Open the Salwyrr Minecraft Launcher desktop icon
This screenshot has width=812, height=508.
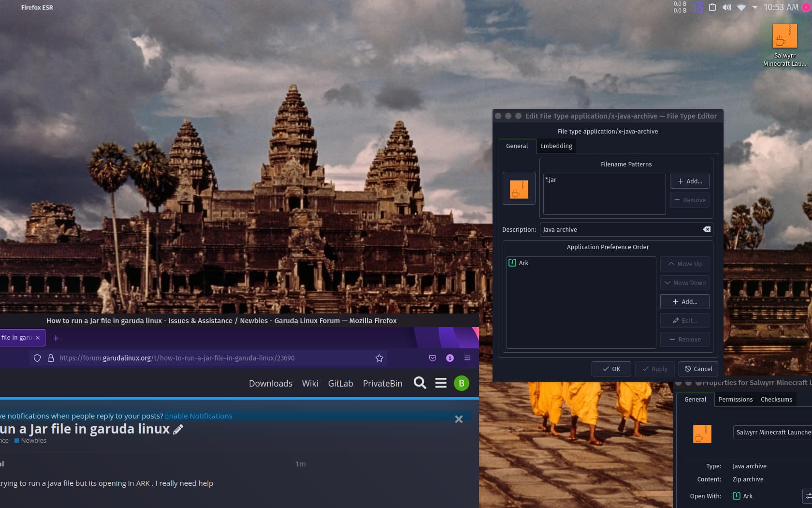[x=784, y=45]
